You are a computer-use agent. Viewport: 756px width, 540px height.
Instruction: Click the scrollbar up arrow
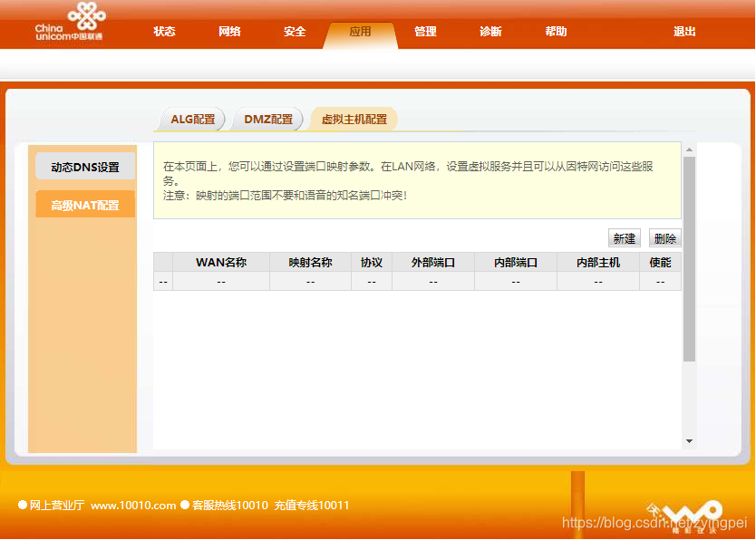[x=690, y=149]
